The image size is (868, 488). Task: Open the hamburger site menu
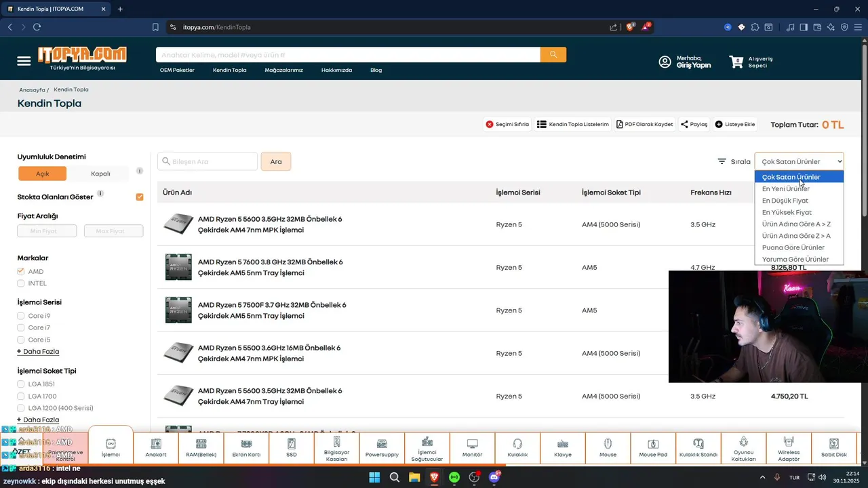(24, 61)
